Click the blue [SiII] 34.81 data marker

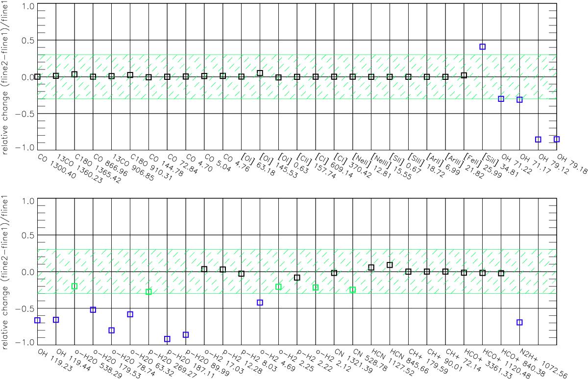482,47
